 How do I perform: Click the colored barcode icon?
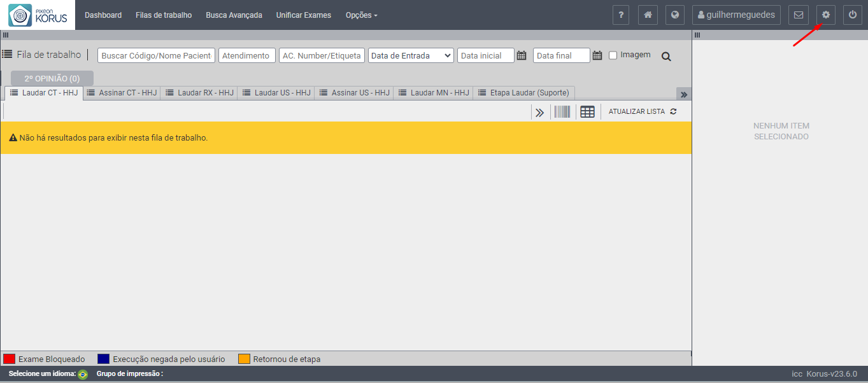[x=562, y=112]
